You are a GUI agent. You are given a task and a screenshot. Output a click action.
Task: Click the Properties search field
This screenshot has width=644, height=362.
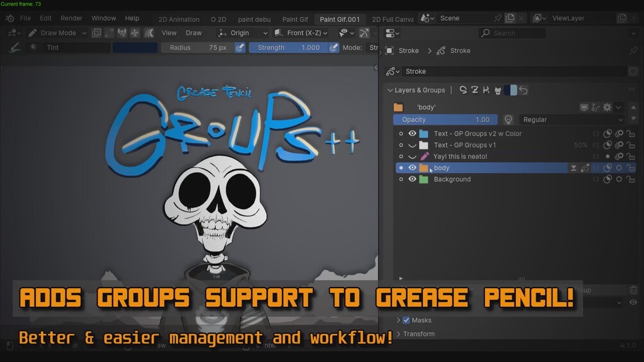[x=512, y=33]
